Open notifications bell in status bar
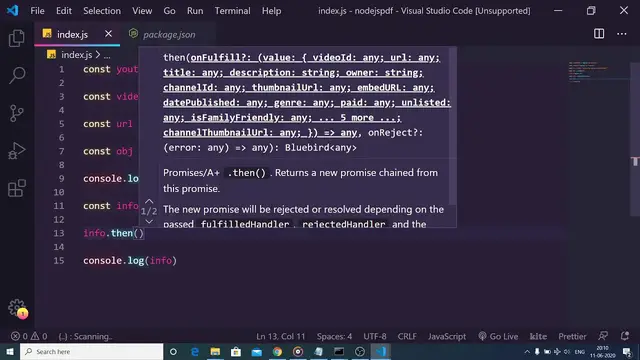The image size is (640, 360). pos(624,336)
